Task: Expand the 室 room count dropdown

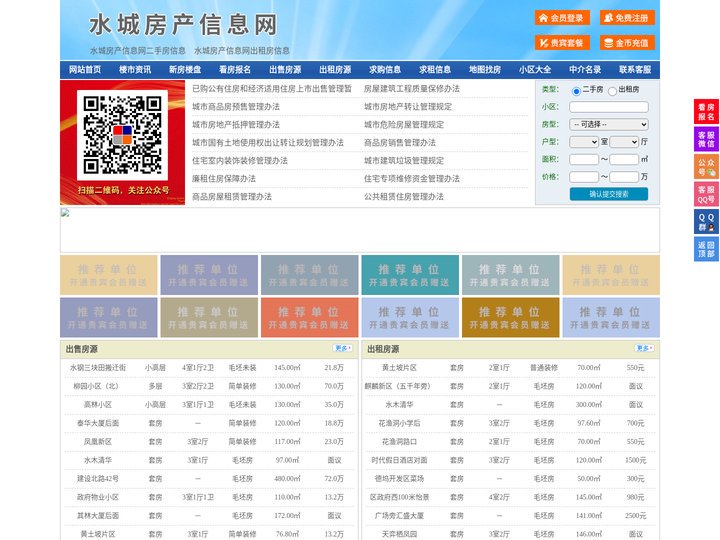Action: coord(584,142)
